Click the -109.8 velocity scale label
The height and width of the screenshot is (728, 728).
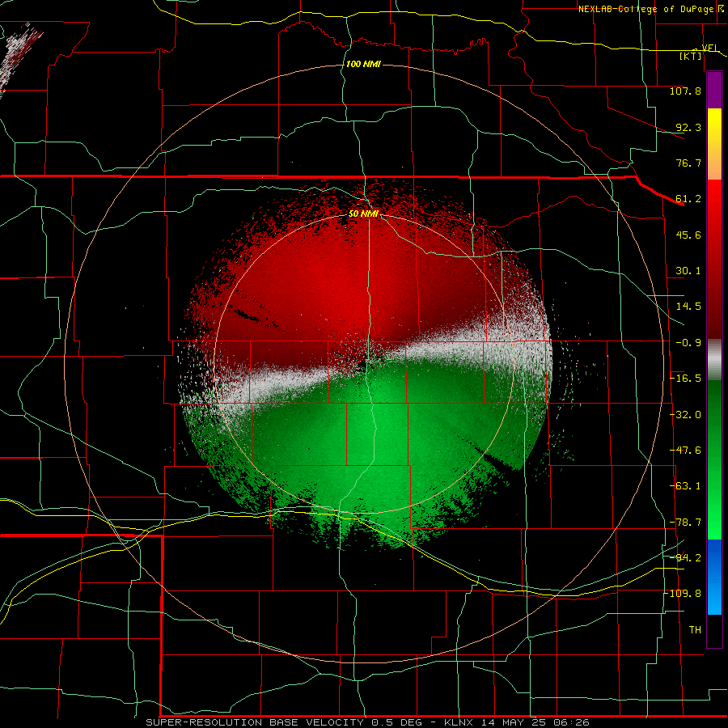[683, 594]
